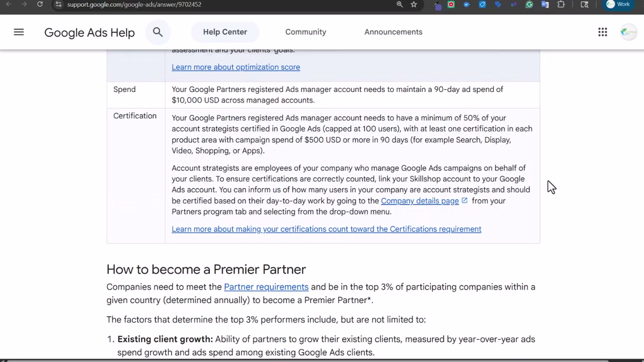Screen dimensions: 644x362
Task: Click the blue slanted tag extension icon
Action: tap(498, 5)
